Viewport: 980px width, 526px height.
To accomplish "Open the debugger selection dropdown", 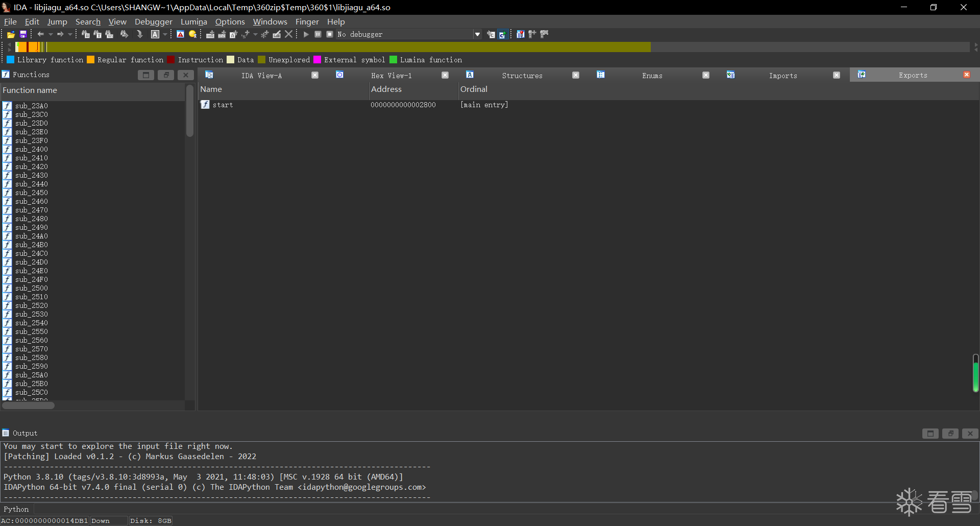I will (477, 34).
